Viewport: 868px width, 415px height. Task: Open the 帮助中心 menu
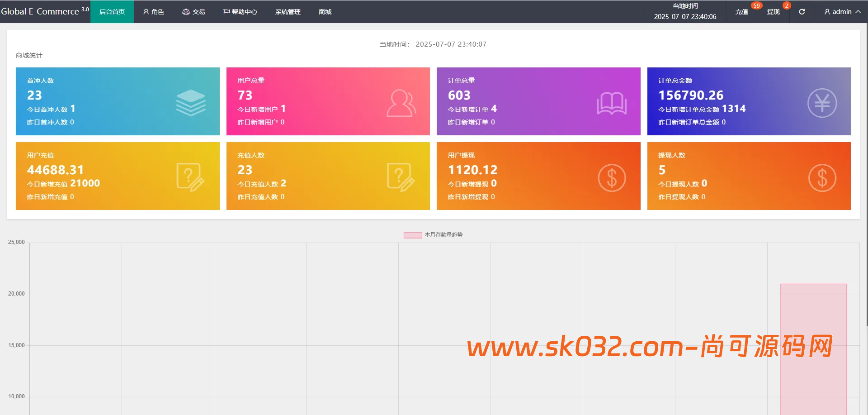point(240,12)
